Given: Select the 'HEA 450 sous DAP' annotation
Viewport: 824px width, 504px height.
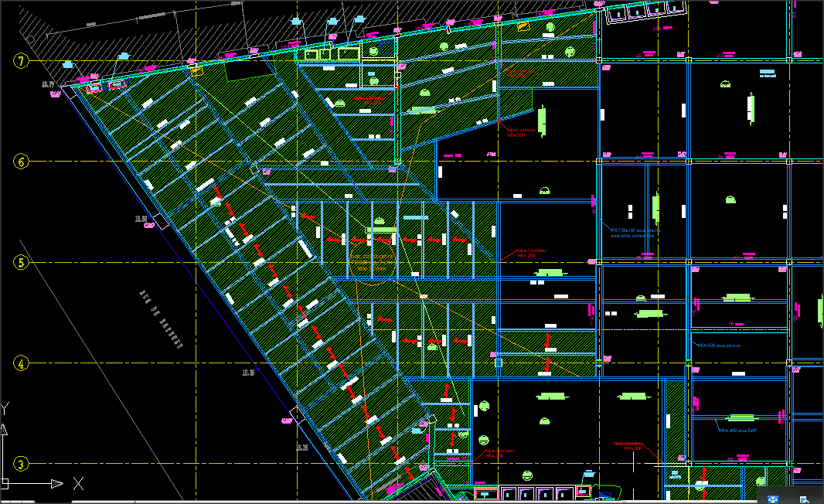Looking at the screenshot, I should tap(737, 431).
